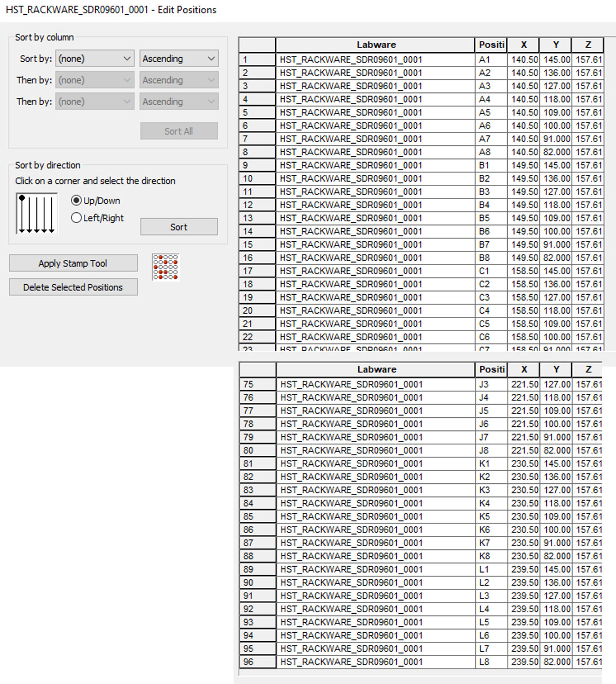The width and height of the screenshot is (616, 684).
Task: Open the second 'Then by' column dropdown
Action: tap(95, 101)
